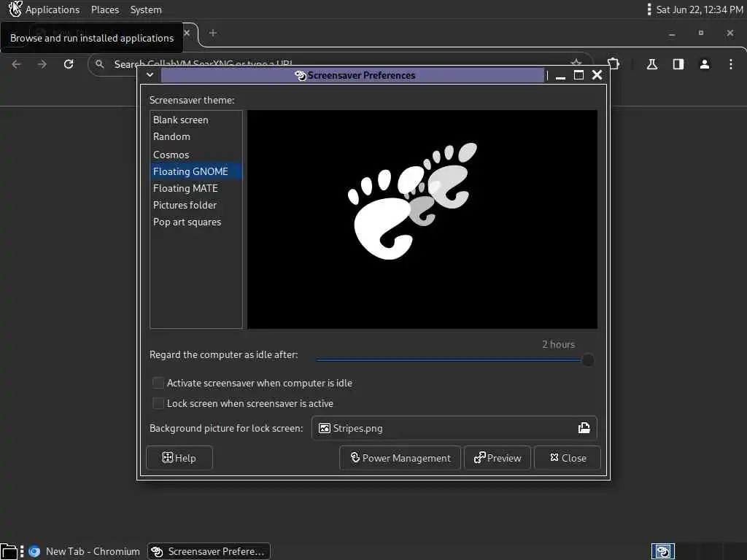Select the Floating GNOME theme

click(196, 171)
